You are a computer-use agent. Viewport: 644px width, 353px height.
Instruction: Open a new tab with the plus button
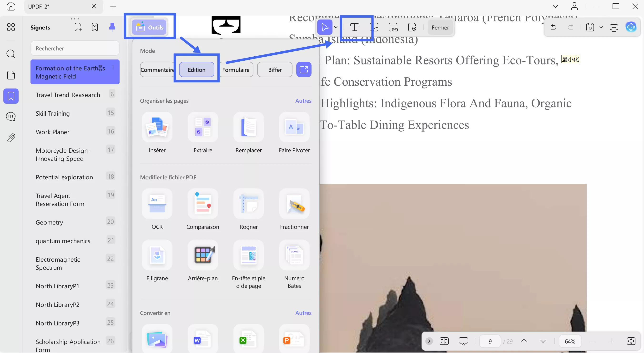pos(113,6)
